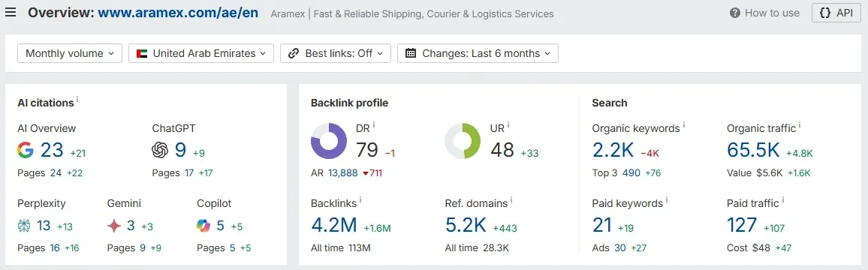Open the Paid keywords 21 value

[x=601, y=225]
